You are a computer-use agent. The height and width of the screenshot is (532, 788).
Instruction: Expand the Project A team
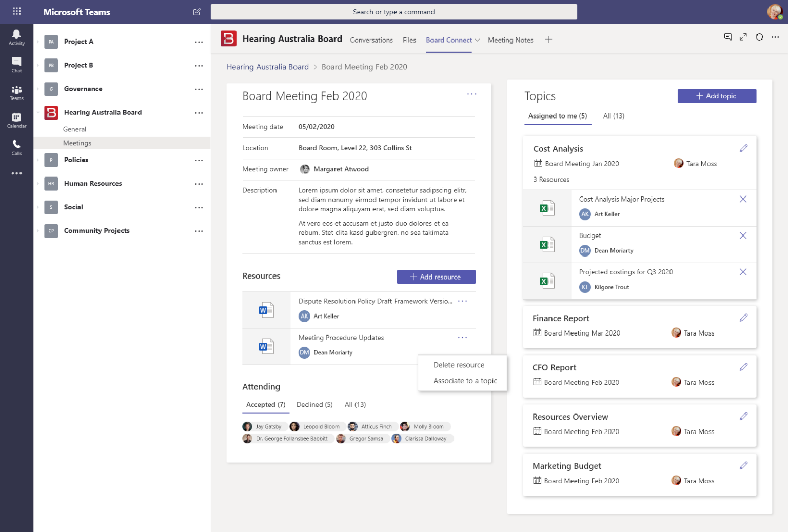tap(37, 42)
